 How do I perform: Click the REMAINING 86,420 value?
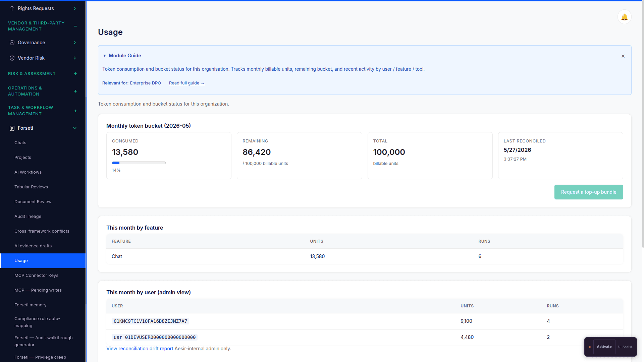tap(257, 152)
